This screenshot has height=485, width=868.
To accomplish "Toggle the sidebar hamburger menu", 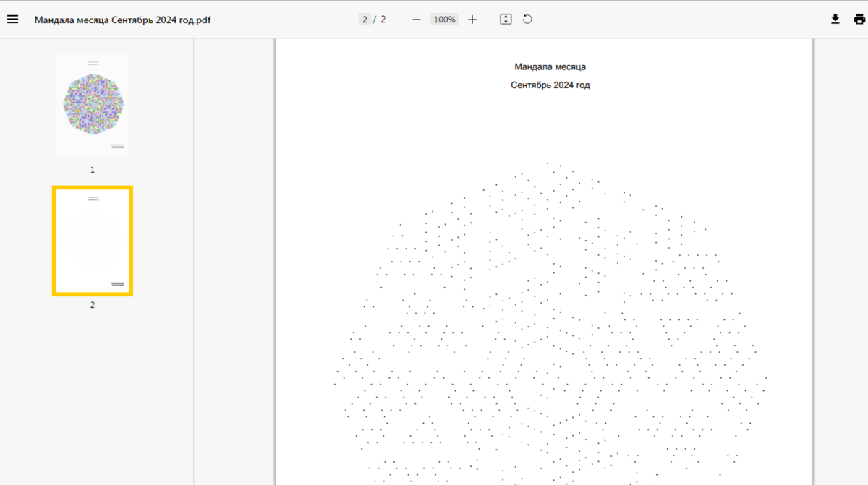I will click(12, 20).
